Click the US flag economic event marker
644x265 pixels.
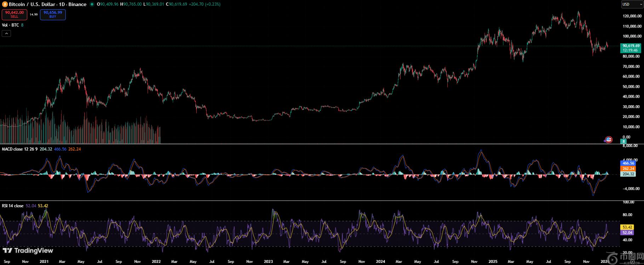[609, 140]
